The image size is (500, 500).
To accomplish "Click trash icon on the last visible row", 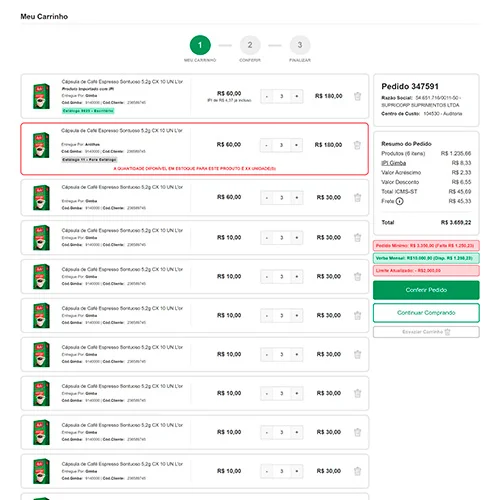I will (357, 471).
